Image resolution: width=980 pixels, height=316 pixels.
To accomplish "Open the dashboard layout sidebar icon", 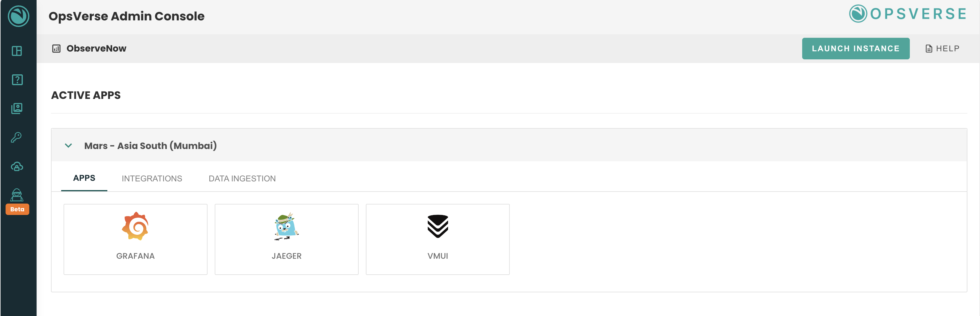I will point(17,51).
